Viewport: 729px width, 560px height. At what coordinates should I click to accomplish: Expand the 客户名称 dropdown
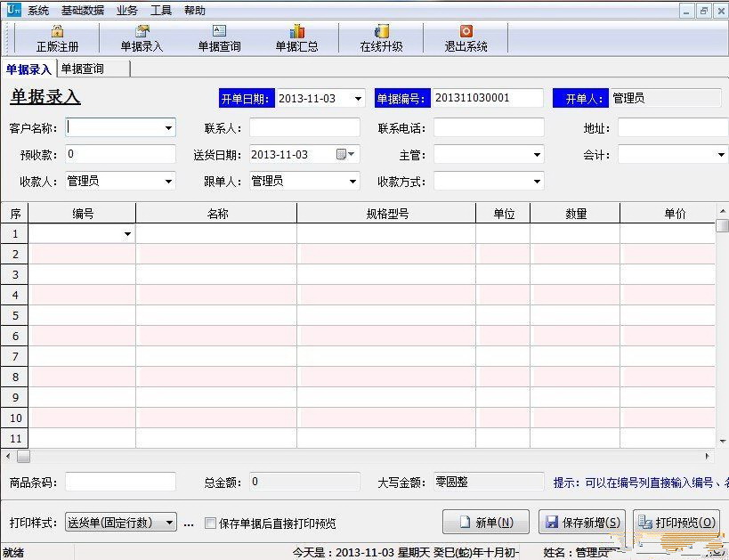(x=169, y=128)
